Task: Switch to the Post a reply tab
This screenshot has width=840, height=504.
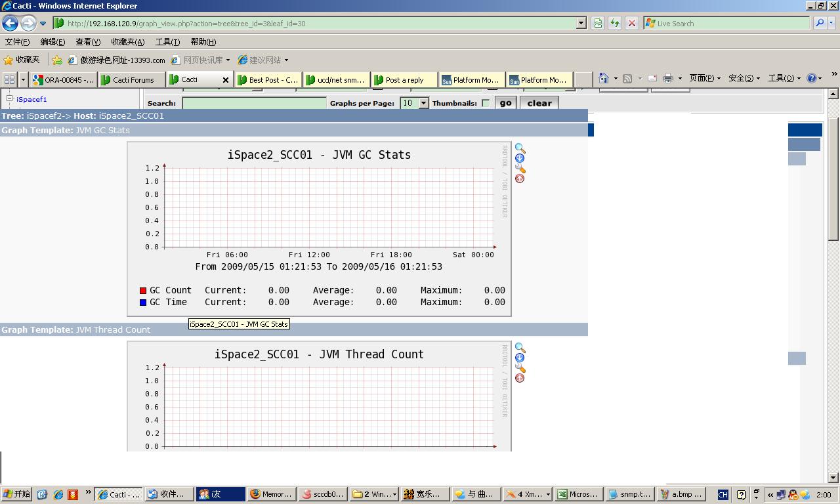Action: coord(404,80)
